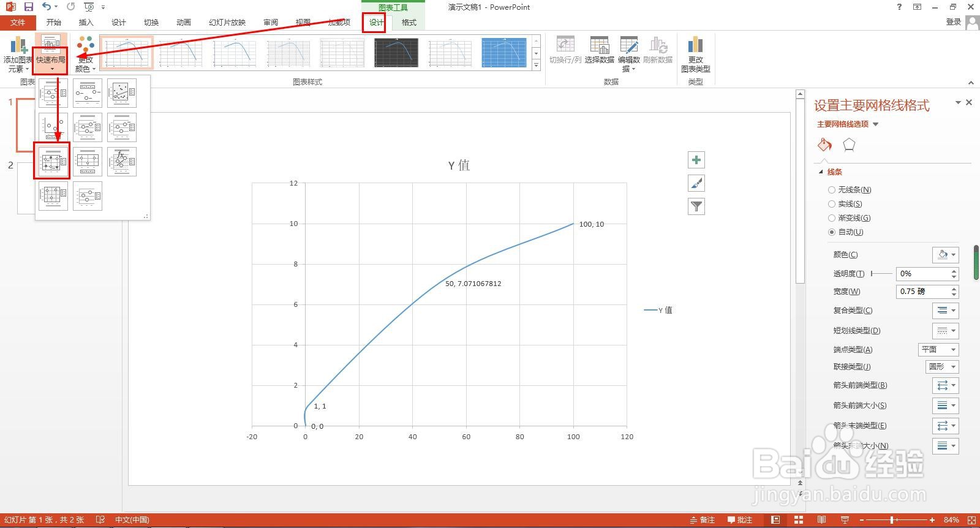Switch to chart Format tab
Screen dimensions: 980x528
coord(409,23)
